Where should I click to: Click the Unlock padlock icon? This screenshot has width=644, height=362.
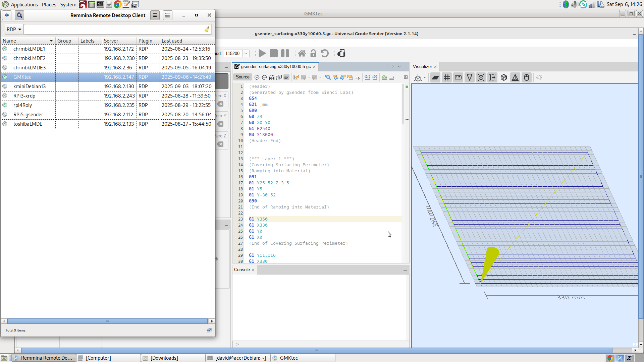(313, 54)
